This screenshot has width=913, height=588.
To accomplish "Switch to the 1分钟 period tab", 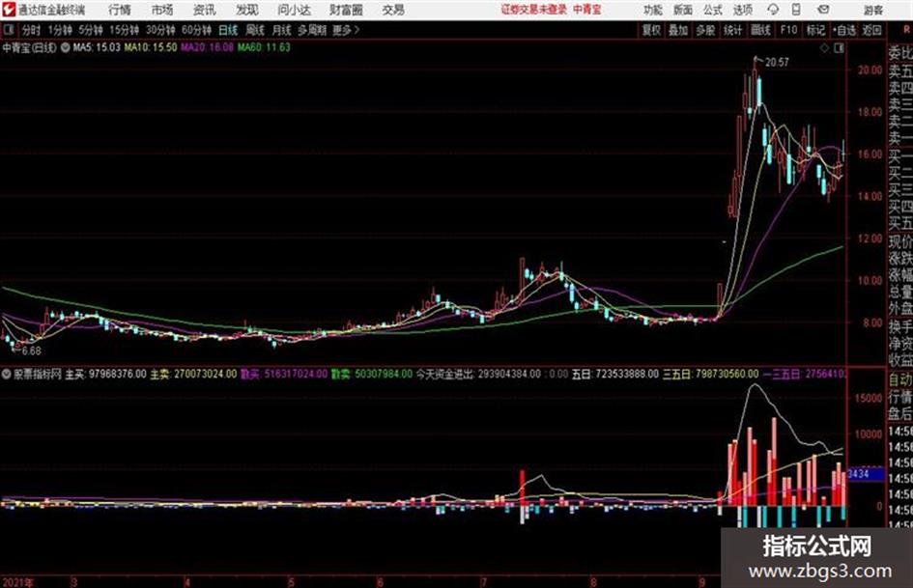I will [x=59, y=30].
